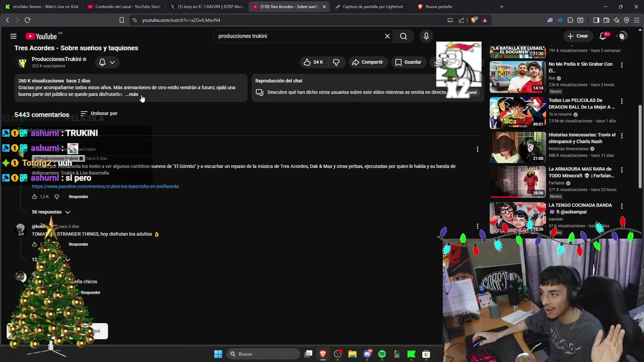Open Brave Shields lion icon
The width and height of the screenshot is (644, 362).
tap(474, 20)
